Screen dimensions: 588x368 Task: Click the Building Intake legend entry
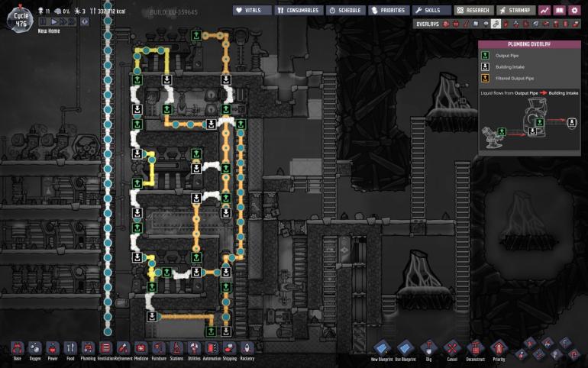(503, 66)
